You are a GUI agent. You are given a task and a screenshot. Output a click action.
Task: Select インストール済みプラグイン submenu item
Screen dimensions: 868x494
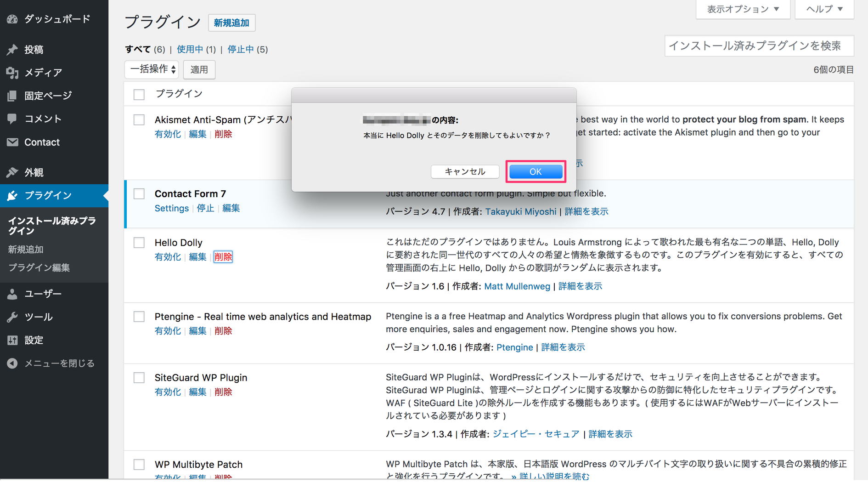(52, 226)
